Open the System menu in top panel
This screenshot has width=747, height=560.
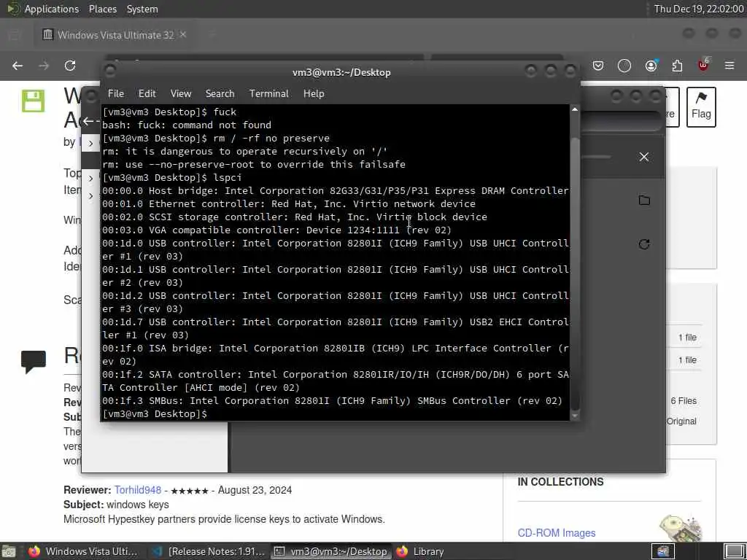click(142, 9)
